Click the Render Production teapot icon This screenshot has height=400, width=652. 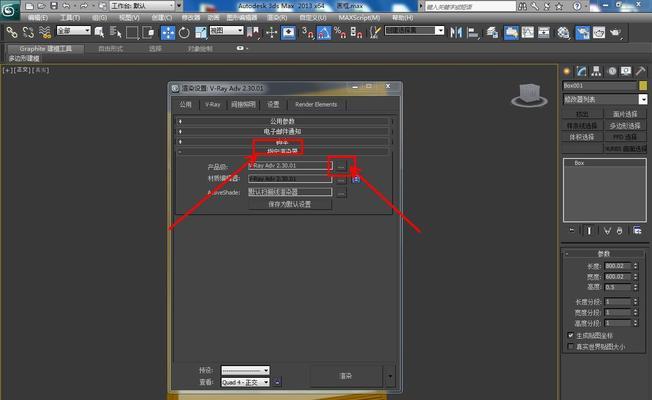click(615, 32)
